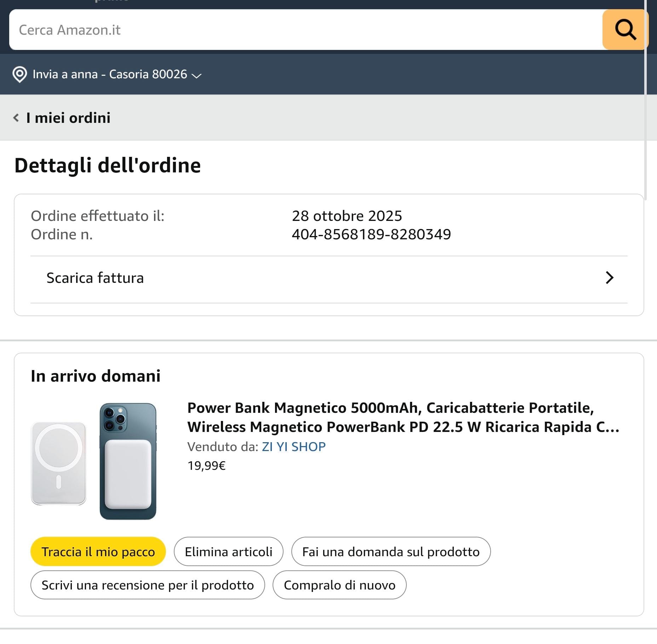Screen dimensions: 657x644
Task: Click the delivery location pin icon
Action: click(19, 74)
